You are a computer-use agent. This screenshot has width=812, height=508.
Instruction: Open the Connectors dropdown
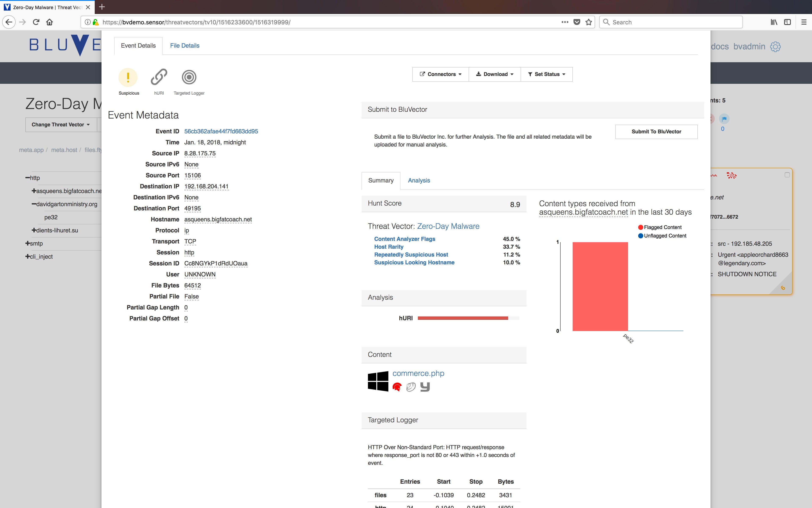click(x=440, y=74)
